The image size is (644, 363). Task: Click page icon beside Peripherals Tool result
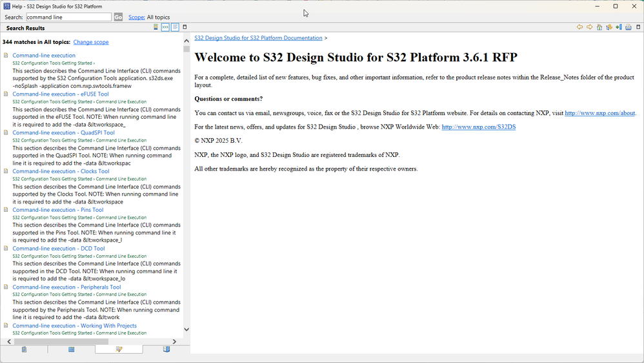pyautogui.click(x=6, y=287)
